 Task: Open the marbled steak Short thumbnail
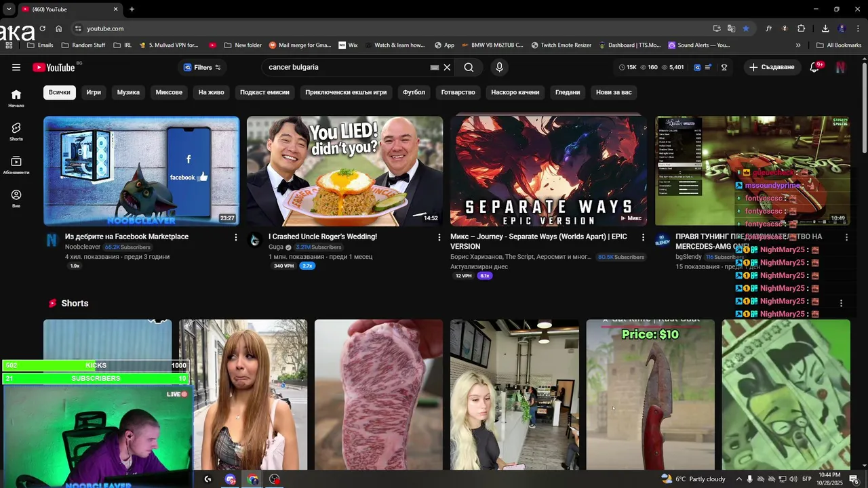point(378,394)
